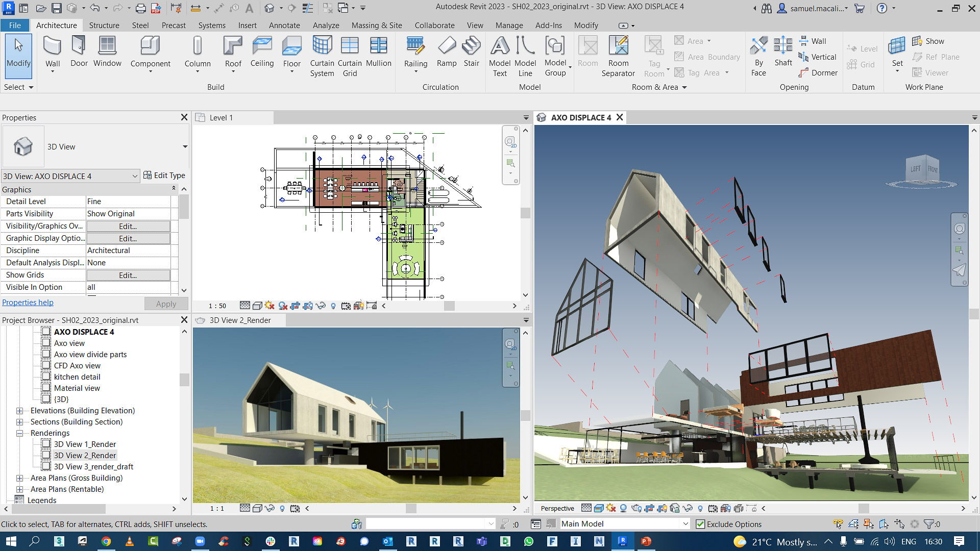
Task: Toggle checkbox for 3D View 2_Render
Action: coord(46,456)
